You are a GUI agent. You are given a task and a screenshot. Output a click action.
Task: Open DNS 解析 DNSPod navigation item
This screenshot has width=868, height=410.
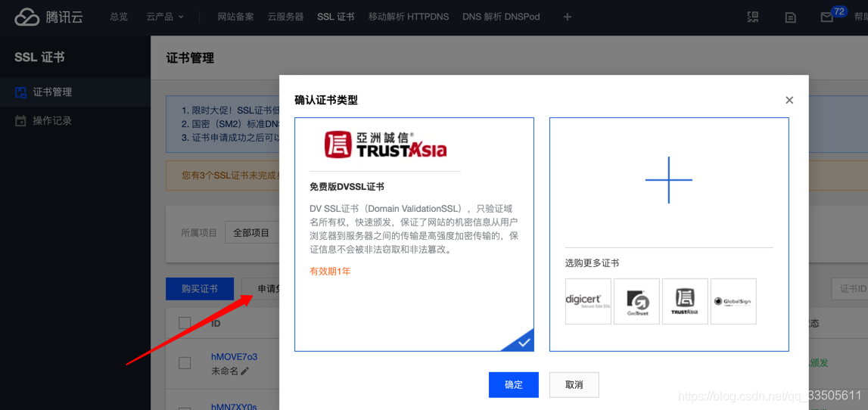501,17
